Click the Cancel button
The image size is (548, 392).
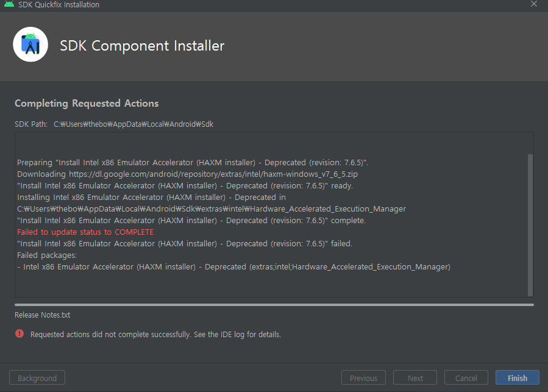(466, 377)
